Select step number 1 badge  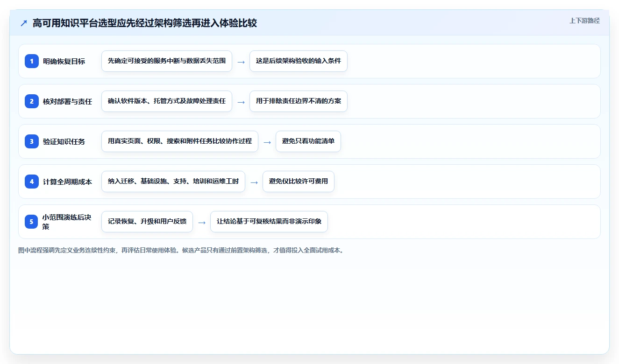point(32,61)
